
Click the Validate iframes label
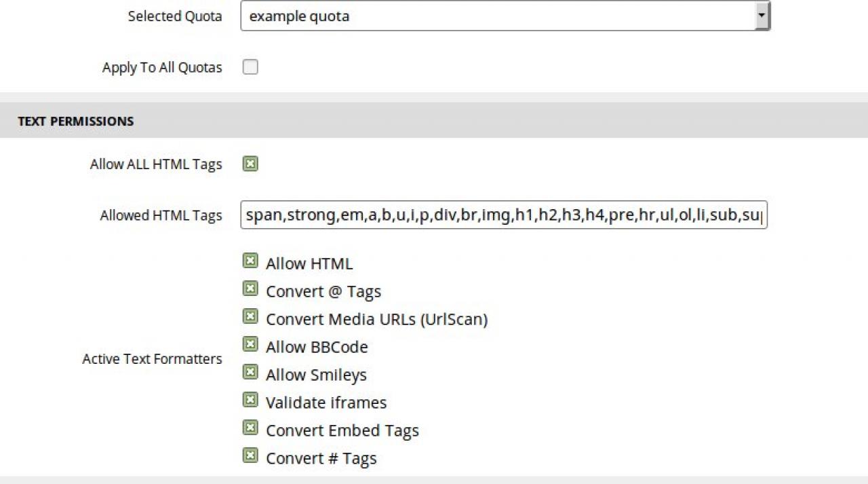pyautogui.click(x=326, y=403)
